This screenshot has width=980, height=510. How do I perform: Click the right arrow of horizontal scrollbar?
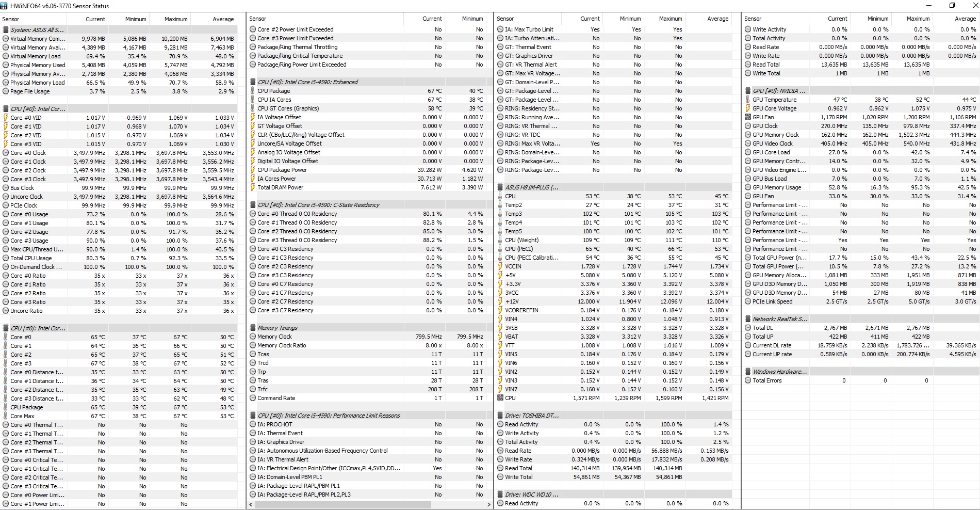coord(488,504)
